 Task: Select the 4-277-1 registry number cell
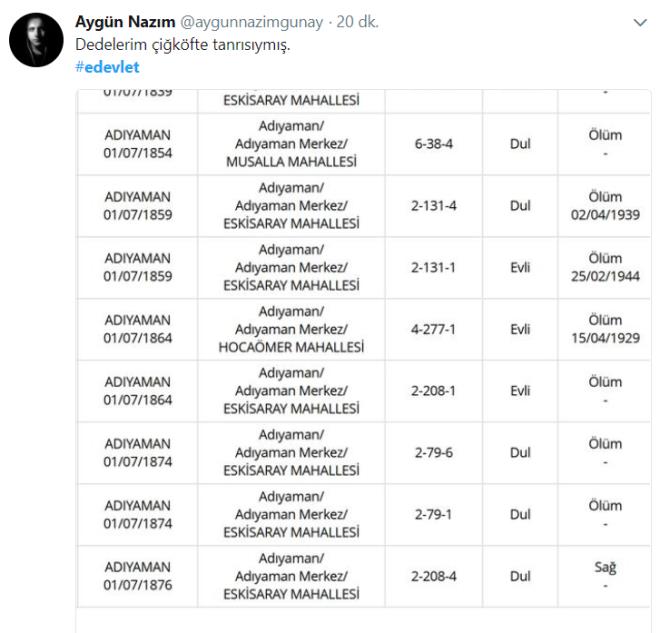point(434,329)
